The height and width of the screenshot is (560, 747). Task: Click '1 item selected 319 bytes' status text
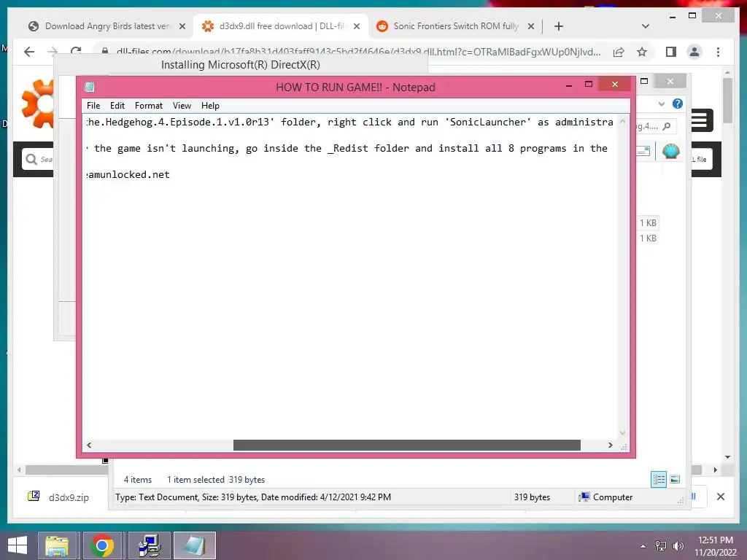[x=216, y=480]
